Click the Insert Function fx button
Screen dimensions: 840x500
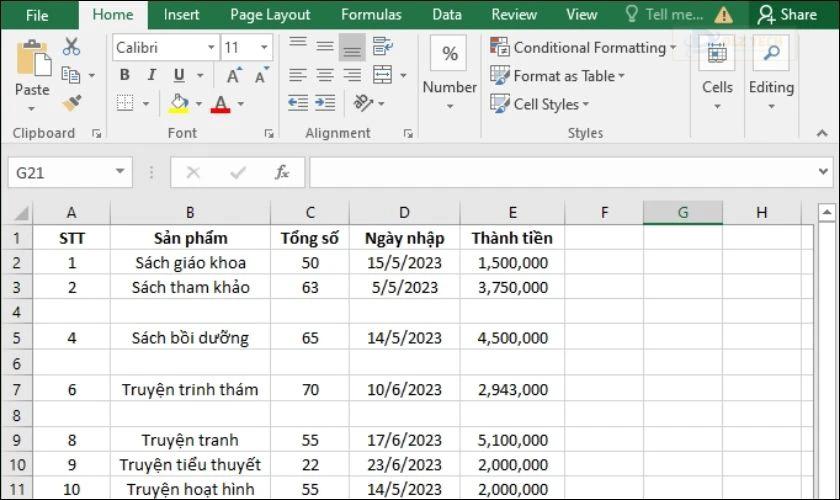281,172
